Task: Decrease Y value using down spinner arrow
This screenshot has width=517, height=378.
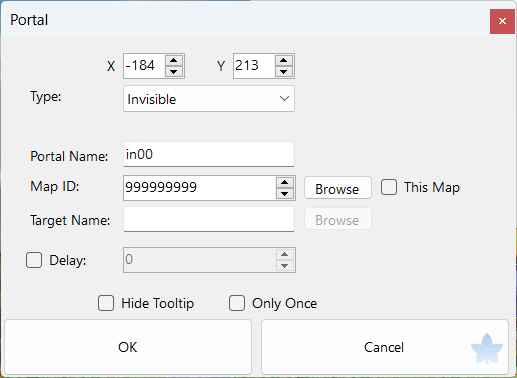Action: coord(284,72)
